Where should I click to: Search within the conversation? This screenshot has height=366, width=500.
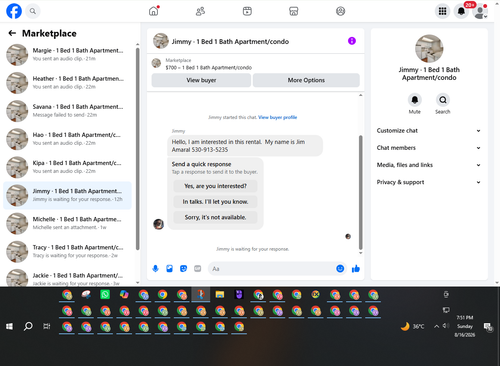tap(443, 100)
